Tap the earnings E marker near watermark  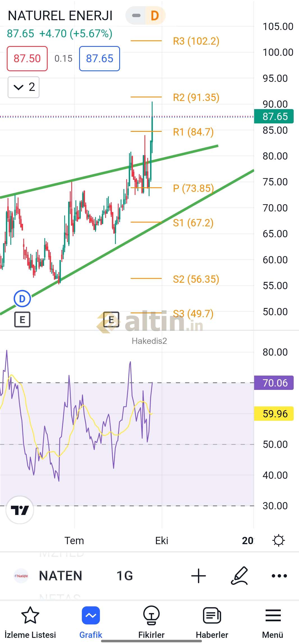(x=111, y=319)
